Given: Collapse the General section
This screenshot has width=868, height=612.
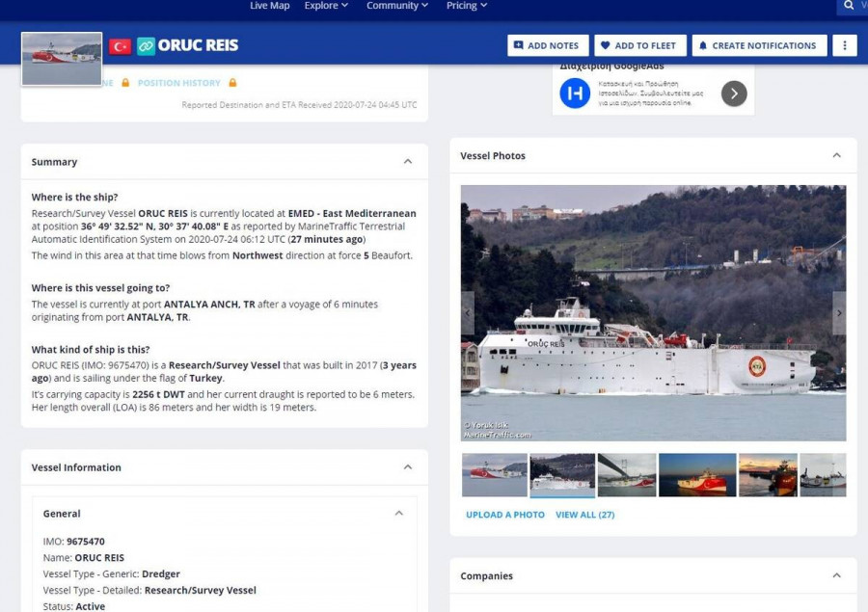Looking at the screenshot, I should 398,514.
